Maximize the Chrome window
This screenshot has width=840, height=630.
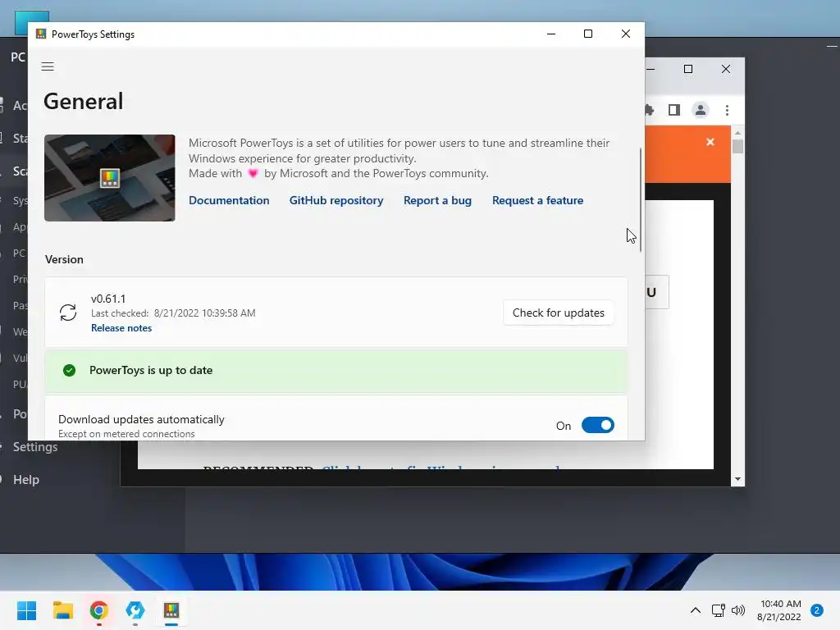pyautogui.click(x=688, y=69)
